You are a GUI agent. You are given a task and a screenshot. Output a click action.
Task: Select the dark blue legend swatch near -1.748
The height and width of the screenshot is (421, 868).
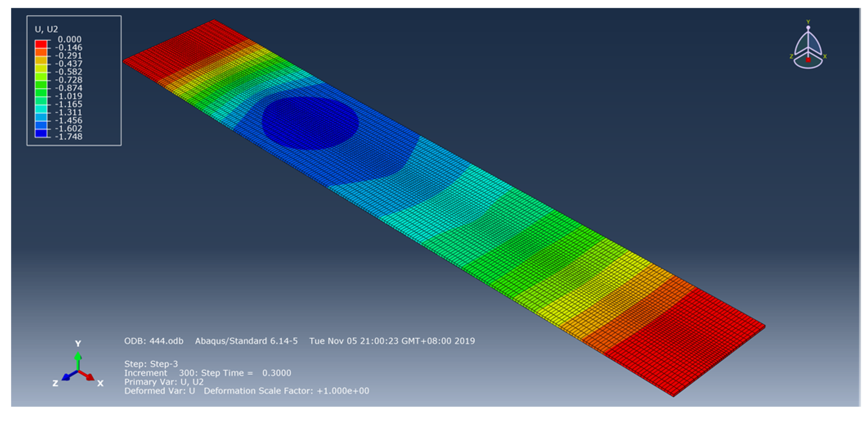coord(41,133)
